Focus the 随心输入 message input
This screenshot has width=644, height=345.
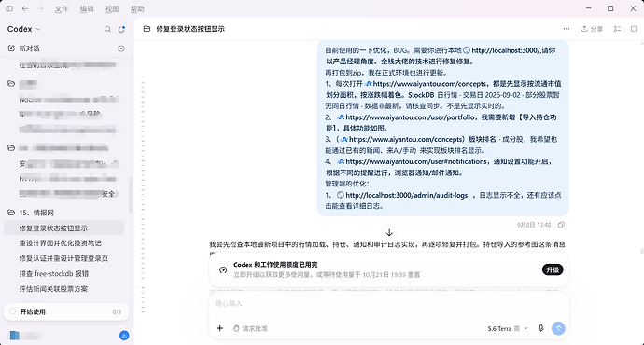coord(388,304)
